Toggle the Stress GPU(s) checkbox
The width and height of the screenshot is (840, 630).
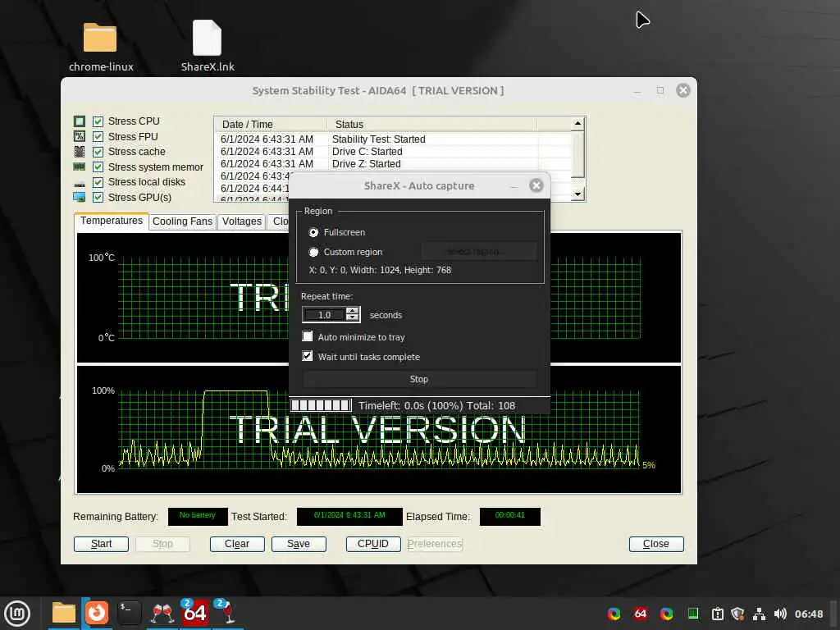98,198
